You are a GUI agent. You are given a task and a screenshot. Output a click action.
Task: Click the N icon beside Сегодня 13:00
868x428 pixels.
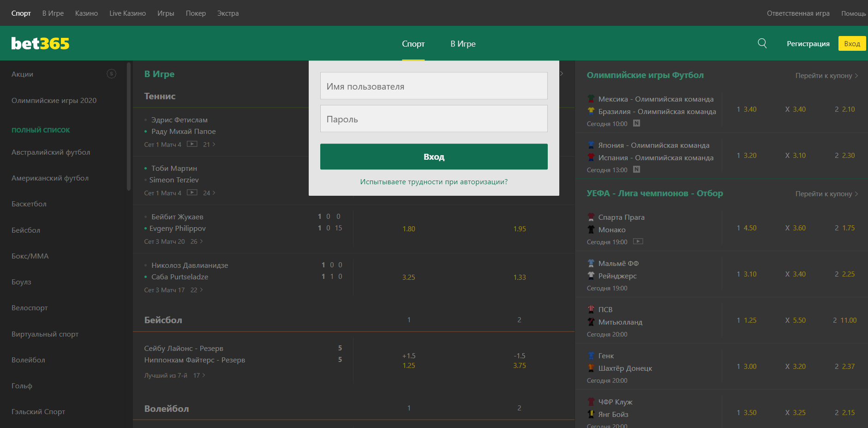tap(636, 169)
